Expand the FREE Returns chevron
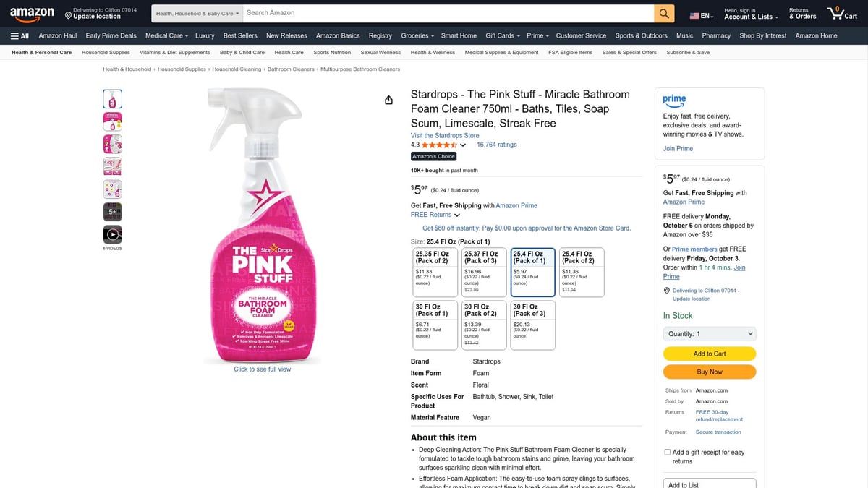The height and width of the screenshot is (488, 868). (456, 215)
